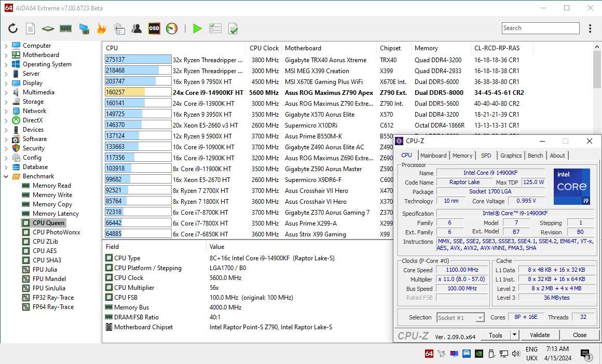Expand the Storage tree node
602x364 pixels.
[6, 102]
